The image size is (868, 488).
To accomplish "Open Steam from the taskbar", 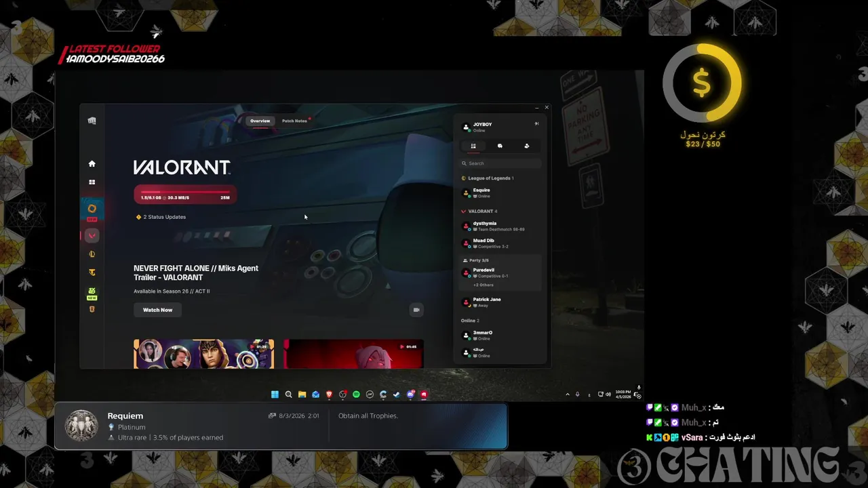I will pos(397,394).
